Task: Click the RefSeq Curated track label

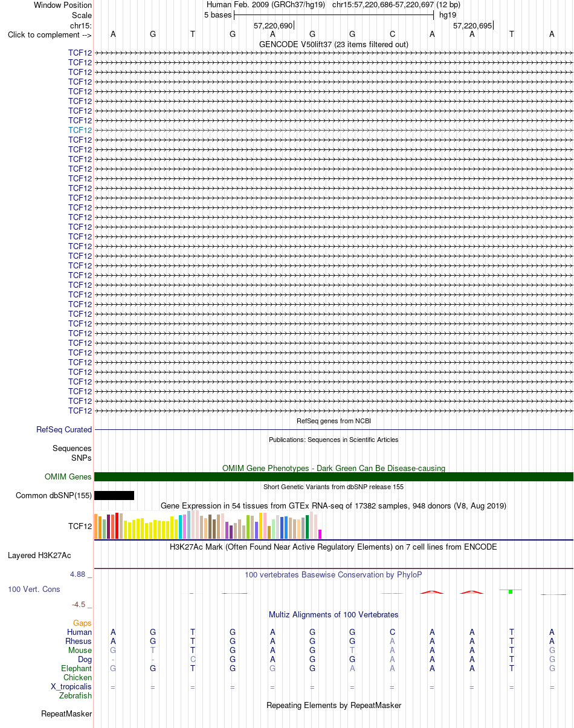Action: tap(64, 429)
